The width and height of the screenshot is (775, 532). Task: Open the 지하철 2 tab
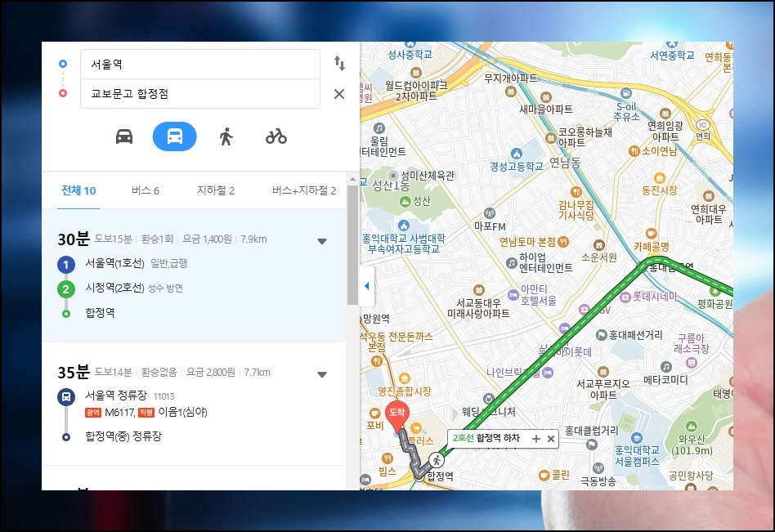click(216, 190)
